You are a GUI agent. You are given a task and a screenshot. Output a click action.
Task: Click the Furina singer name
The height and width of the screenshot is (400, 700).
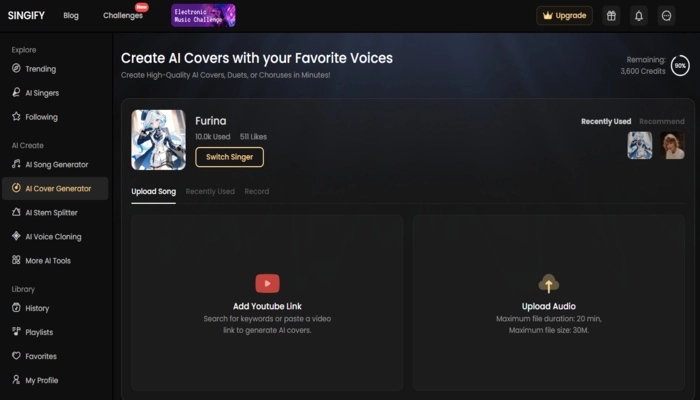(x=211, y=121)
